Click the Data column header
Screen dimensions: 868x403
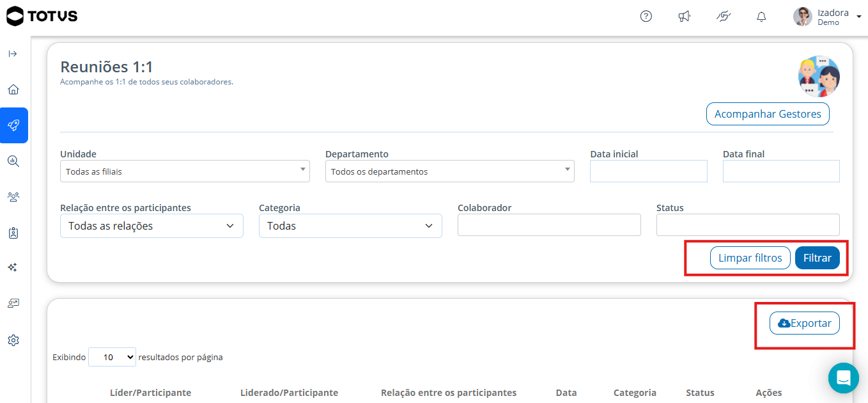566,393
